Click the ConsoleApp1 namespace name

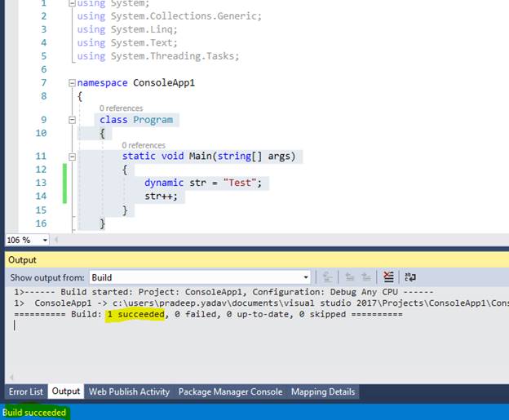[164, 82]
